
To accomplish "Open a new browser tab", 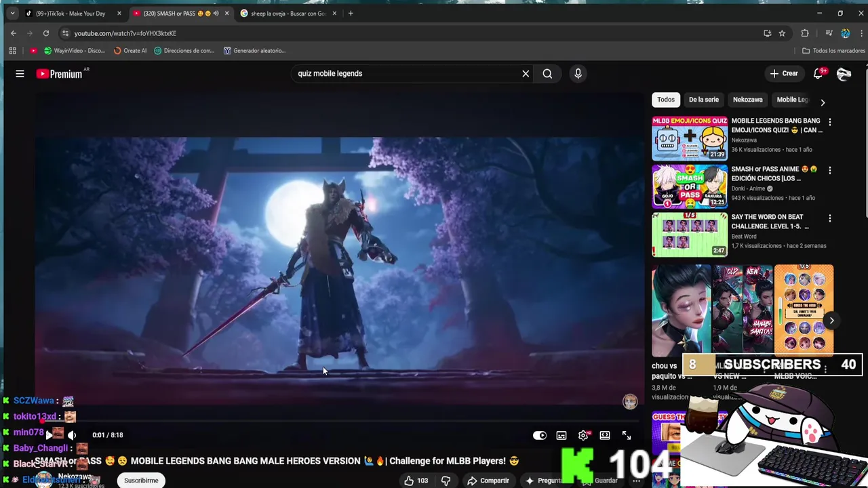I will point(351,14).
